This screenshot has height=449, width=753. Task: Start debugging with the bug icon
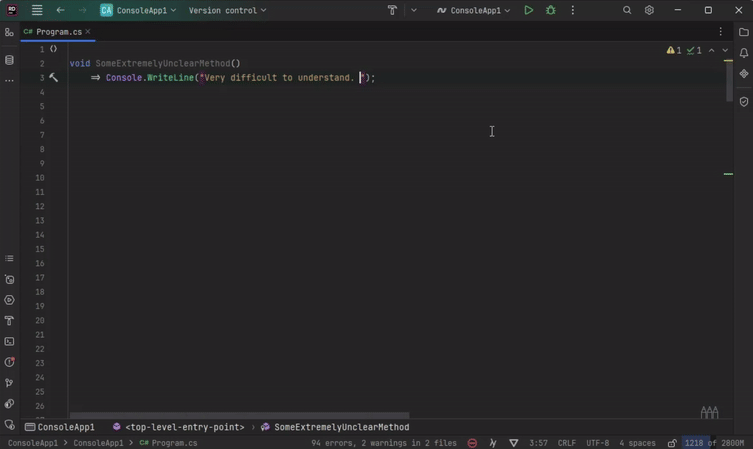coord(550,10)
